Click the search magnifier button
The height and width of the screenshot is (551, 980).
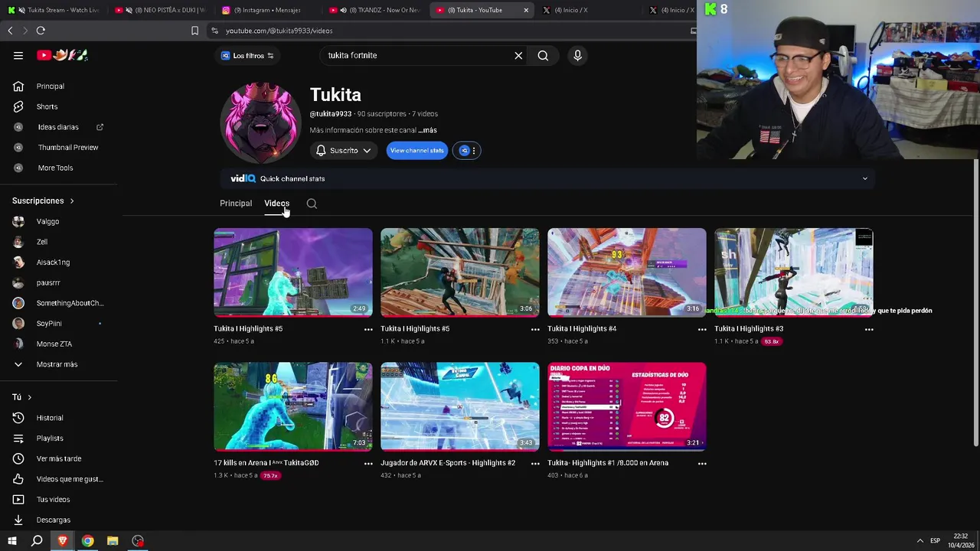[x=543, y=55]
